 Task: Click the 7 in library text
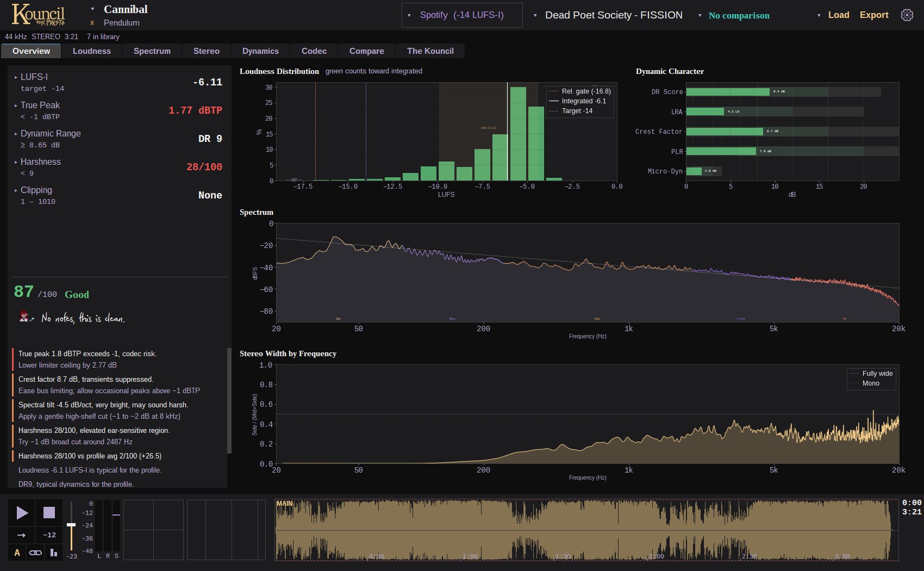point(103,36)
